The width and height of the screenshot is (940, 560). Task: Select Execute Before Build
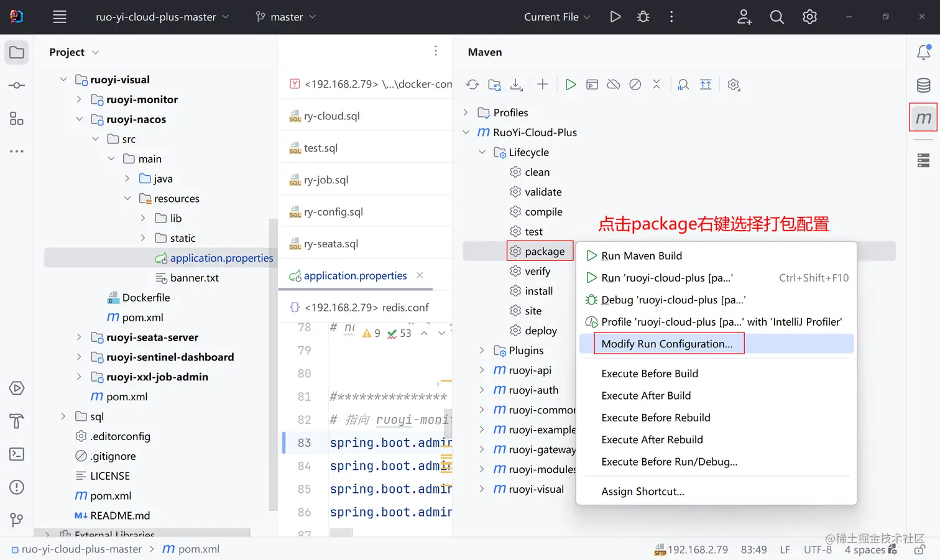(x=716, y=374)
